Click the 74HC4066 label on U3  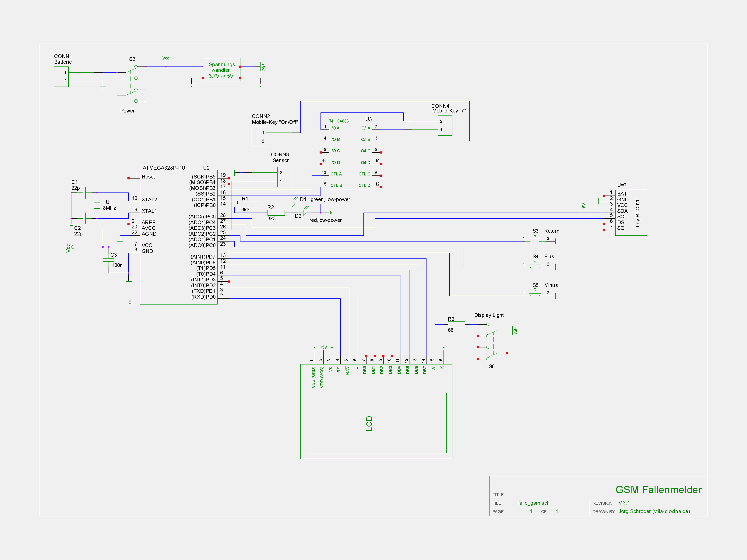[339, 121]
